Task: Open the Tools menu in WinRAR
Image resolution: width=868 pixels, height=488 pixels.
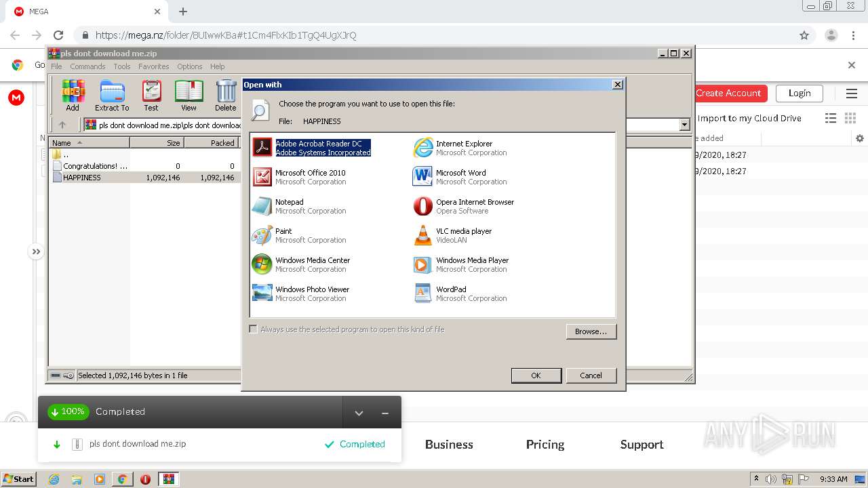Action: [122, 66]
